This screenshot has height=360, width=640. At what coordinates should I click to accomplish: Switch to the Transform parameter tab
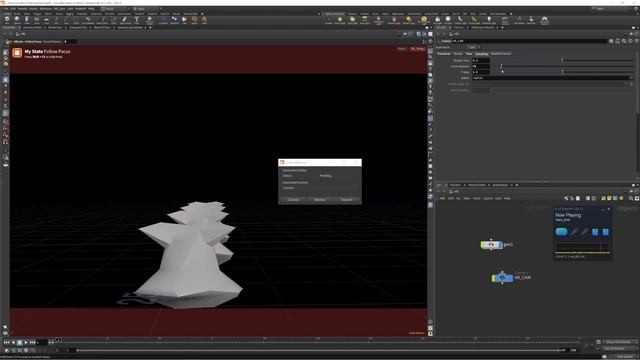pyautogui.click(x=444, y=54)
